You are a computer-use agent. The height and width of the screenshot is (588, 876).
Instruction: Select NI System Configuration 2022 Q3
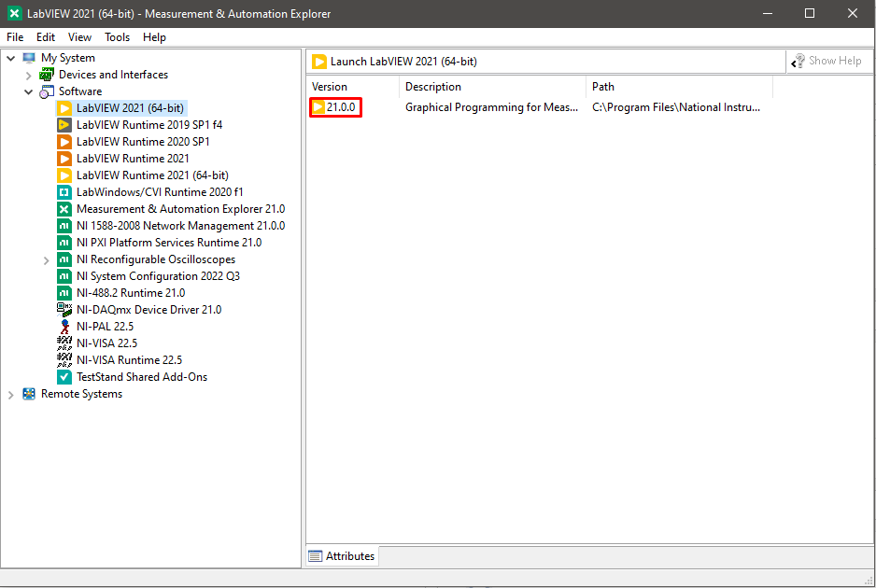(158, 276)
